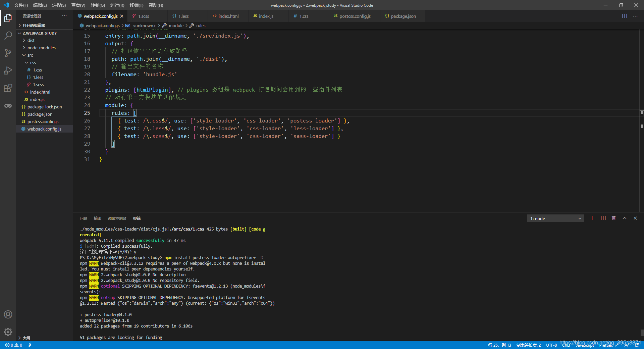Screen dimensions: 644x349
Task: Kill the terminal with trash icon
Action: click(x=614, y=218)
